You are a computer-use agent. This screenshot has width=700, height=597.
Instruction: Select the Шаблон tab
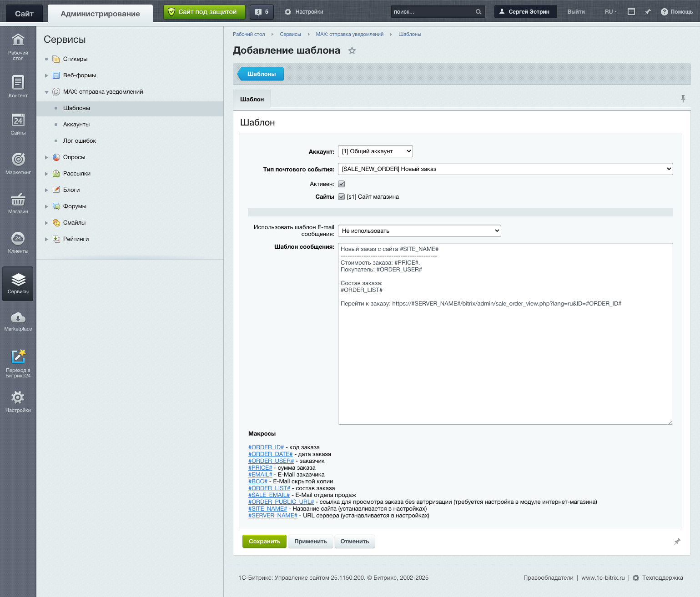(x=252, y=99)
